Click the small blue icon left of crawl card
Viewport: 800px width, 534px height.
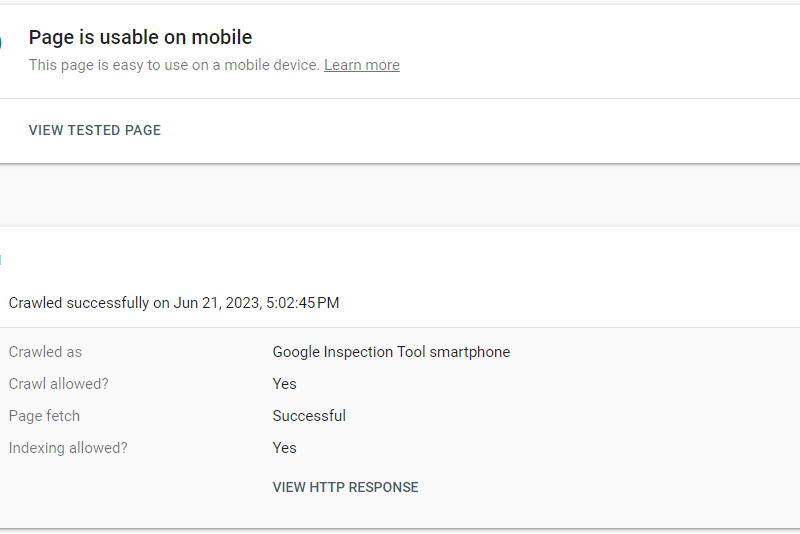pyautogui.click(x=1, y=260)
